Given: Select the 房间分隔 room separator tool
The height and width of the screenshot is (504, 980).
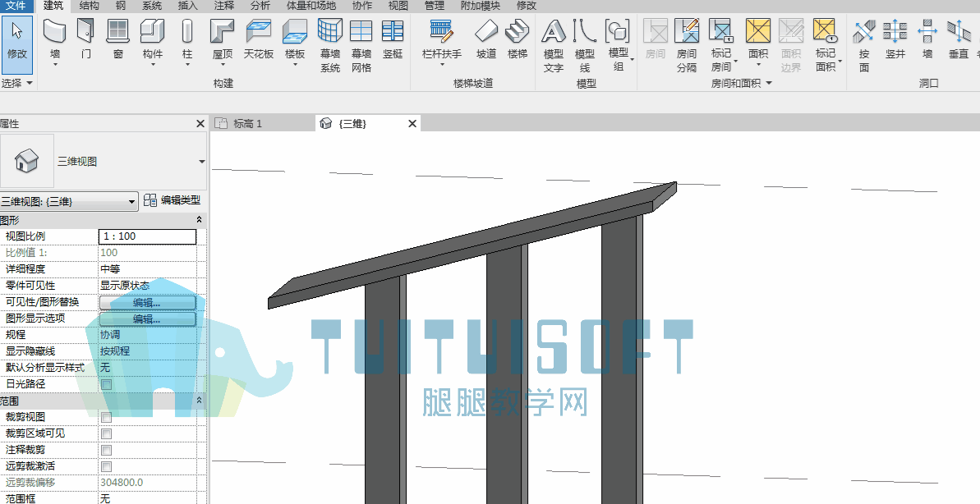Looking at the screenshot, I should click(687, 45).
